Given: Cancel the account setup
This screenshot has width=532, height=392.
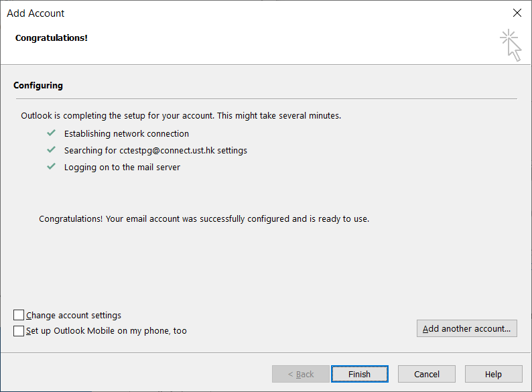Looking at the screenshot, I should [x=427, y=374].
